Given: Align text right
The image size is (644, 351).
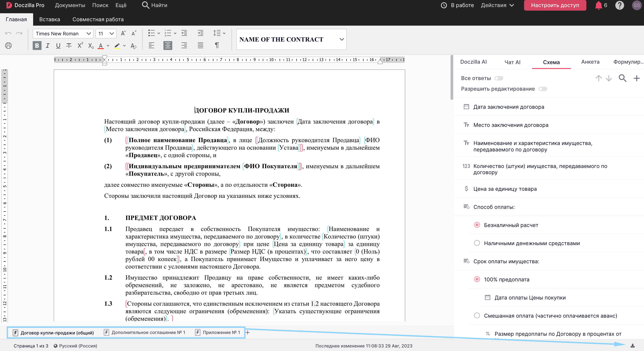Looking at the screenshot, I should (x=184, y=46).
